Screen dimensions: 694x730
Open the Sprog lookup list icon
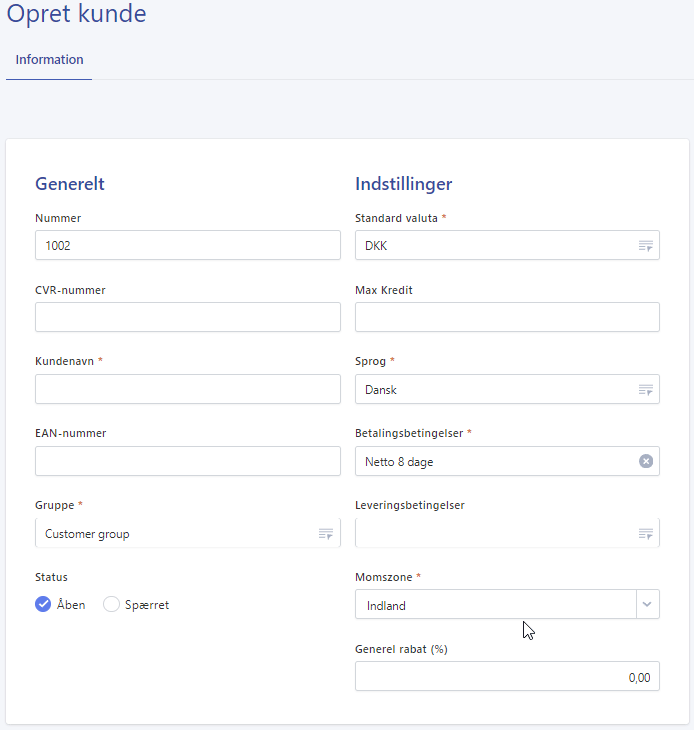645,390
